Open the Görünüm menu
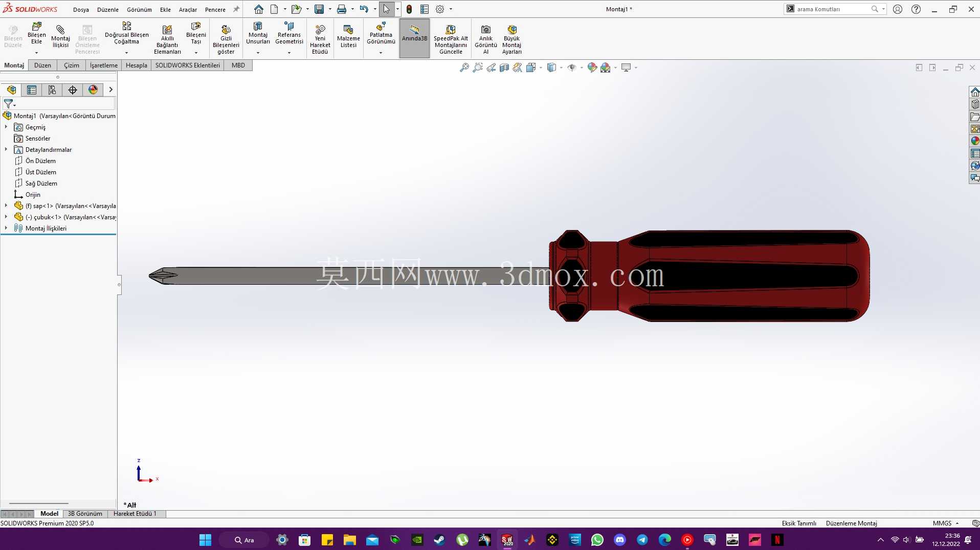This screenshot has width=980, height=550. (139, 9)
